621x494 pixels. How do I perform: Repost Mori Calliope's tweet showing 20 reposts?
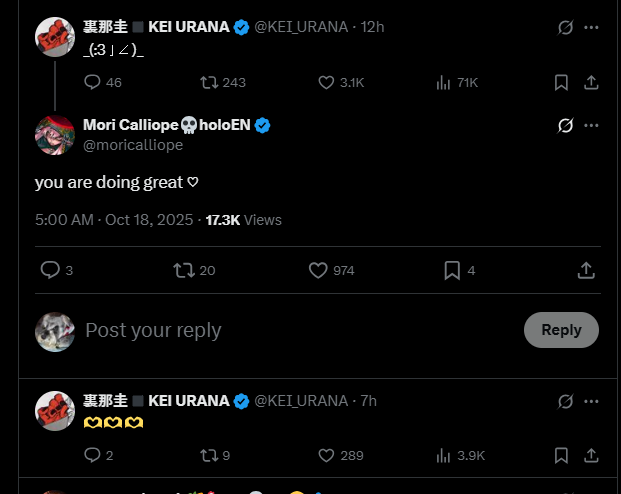185,270
